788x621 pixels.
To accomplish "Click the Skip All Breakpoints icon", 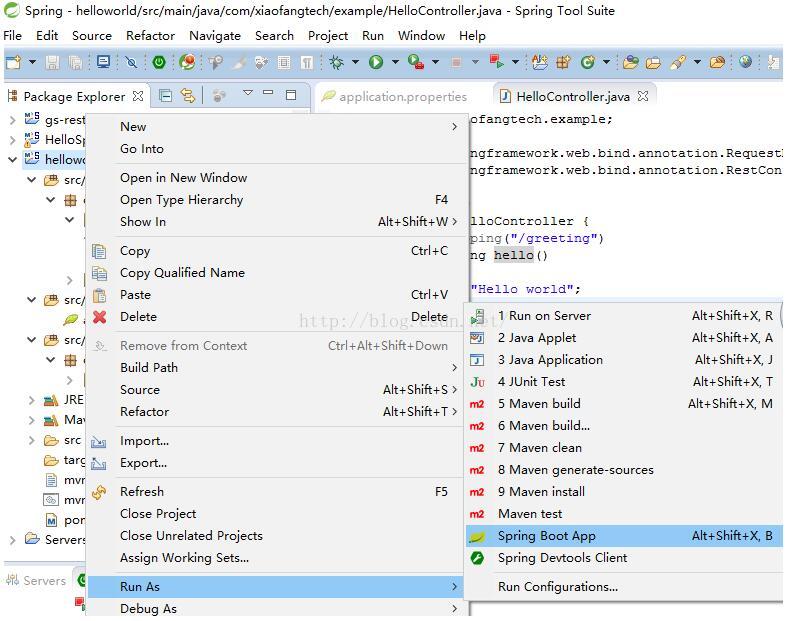I will [x=131, y=62].
